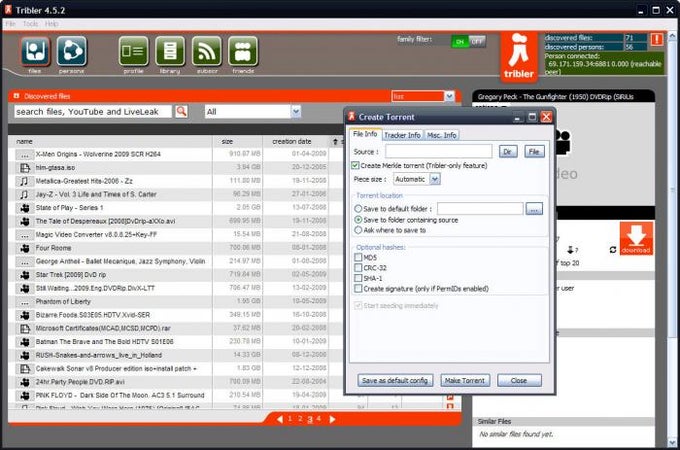Screen dimensions: 680x450
Task: Select Ask where to save to
Action: (358, 230)
